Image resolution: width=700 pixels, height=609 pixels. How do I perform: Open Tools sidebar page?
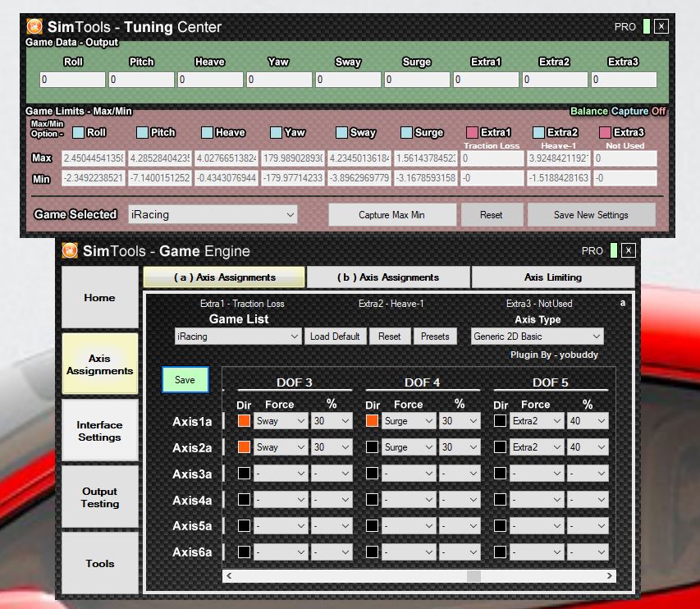(99, 563)
